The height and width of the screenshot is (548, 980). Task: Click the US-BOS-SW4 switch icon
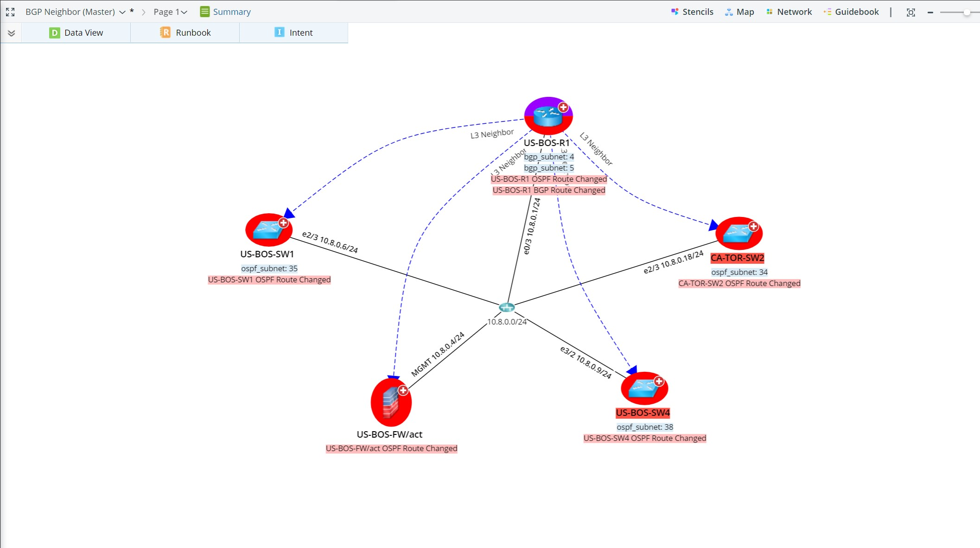click(643, 389)
